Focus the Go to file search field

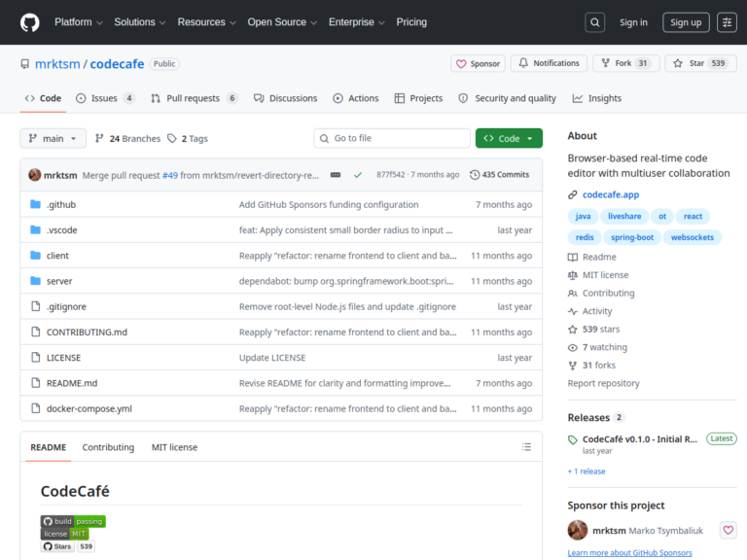pos(392,138)
